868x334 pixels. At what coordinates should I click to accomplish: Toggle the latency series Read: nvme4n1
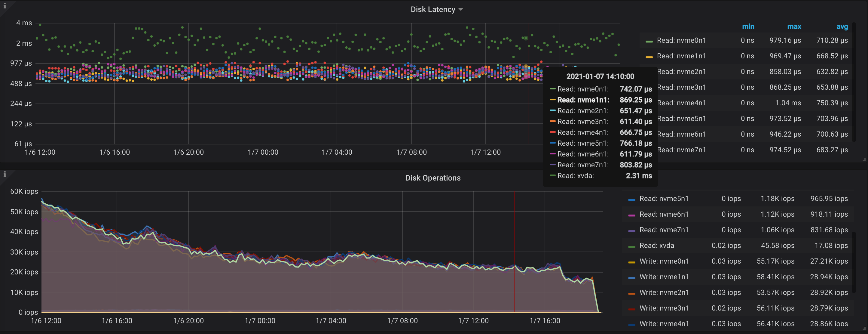682,103
